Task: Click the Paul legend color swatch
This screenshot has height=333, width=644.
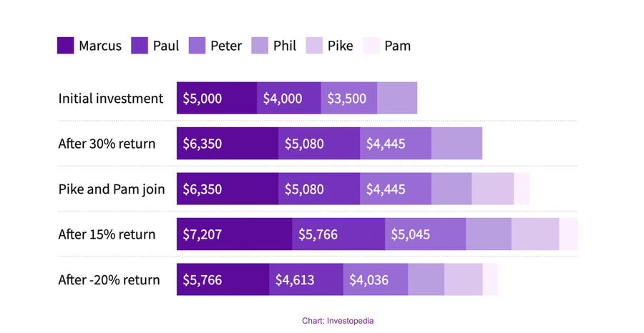Action: pos(140,46)
